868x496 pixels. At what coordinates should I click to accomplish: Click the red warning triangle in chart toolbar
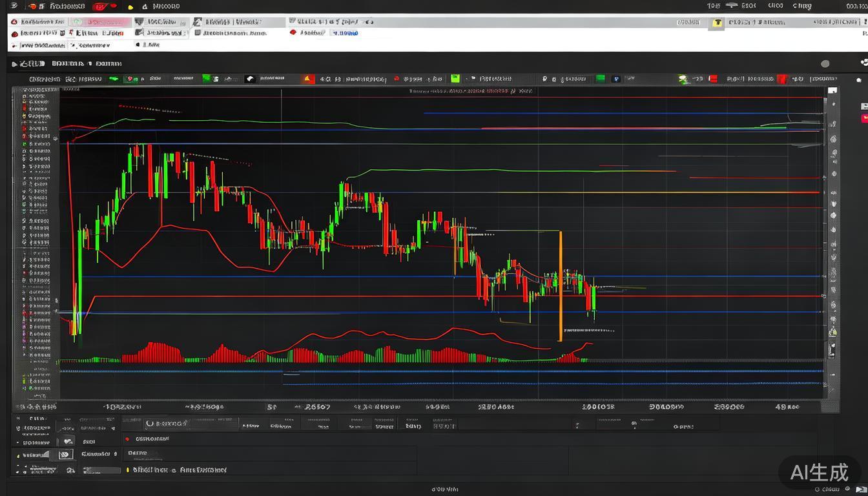[309, 79]
